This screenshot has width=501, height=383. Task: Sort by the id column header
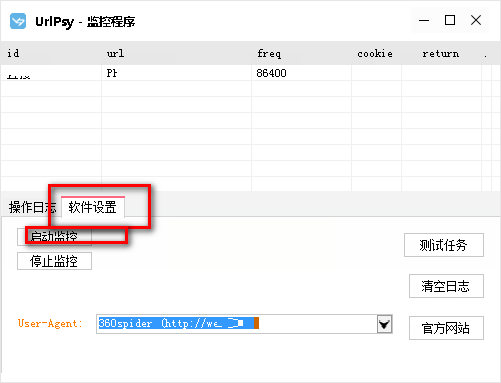click(51, 53)
